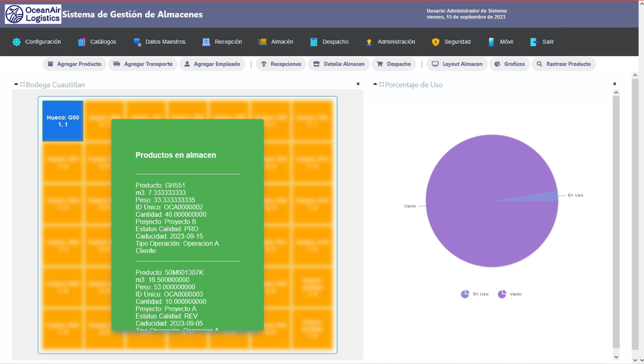This screenshot has height=364, width=644.
Task: Click the text ID Único: OCA0000003
Action: (x=169, y=295)
